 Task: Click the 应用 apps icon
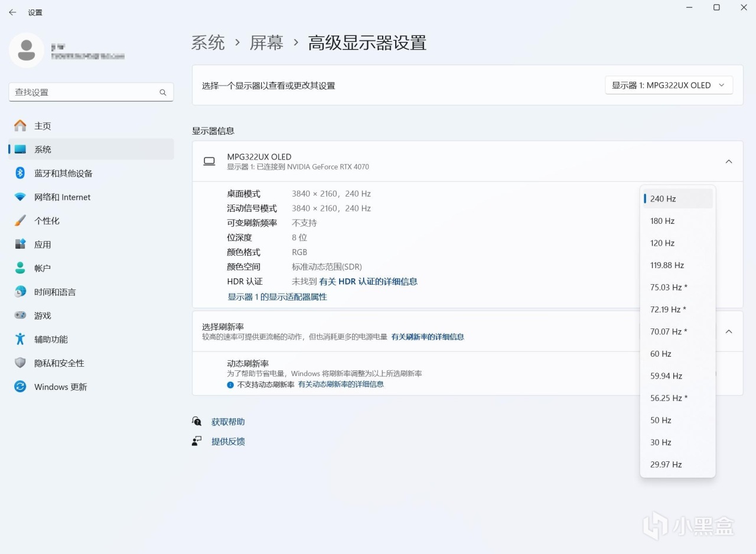(x=20, y=244)
